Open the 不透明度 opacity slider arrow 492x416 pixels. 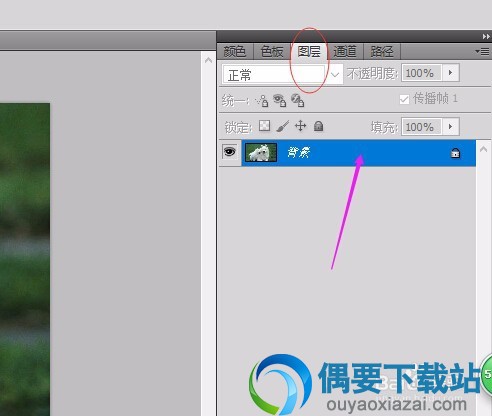click(451, 73)
